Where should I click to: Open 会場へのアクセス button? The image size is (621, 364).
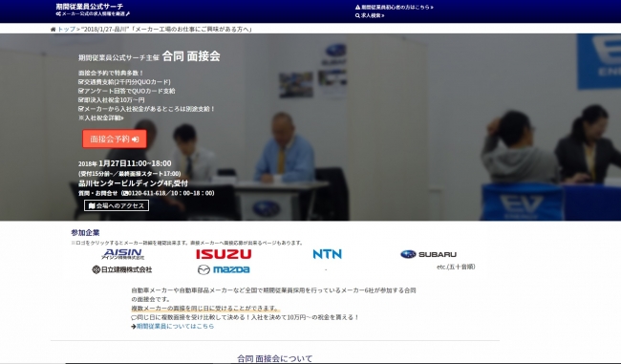point(117,205)
